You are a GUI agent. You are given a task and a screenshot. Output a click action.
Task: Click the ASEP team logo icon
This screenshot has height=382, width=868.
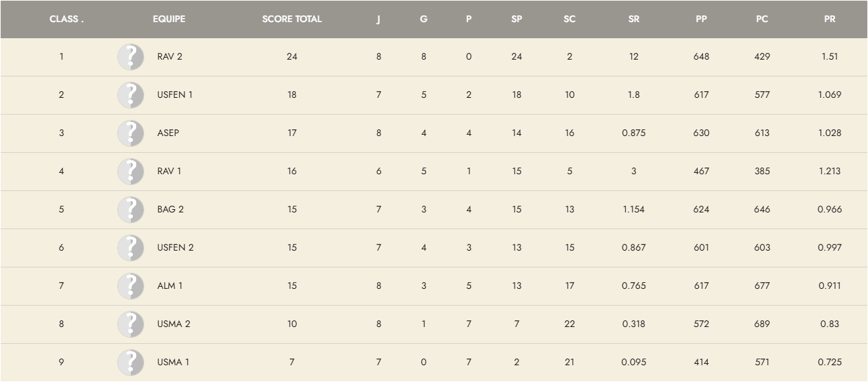click(131, 133)
